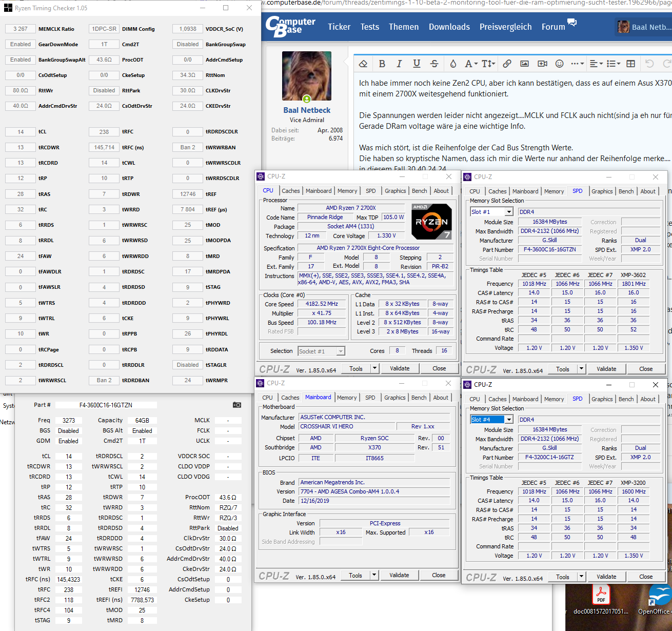Click Validate in CPU-Z processor window
The width and height of the screenshot is (672, 631).
tap(400, 368)
